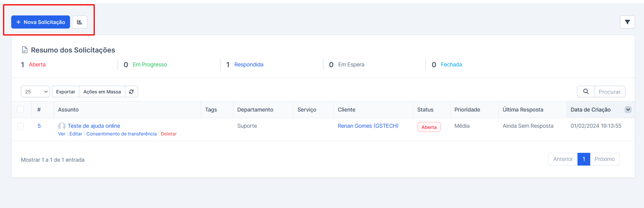The width and height of the screenshot is (644, 208).
Task: Filter by Respondida status summary
Action: click(x=249, y=64)
